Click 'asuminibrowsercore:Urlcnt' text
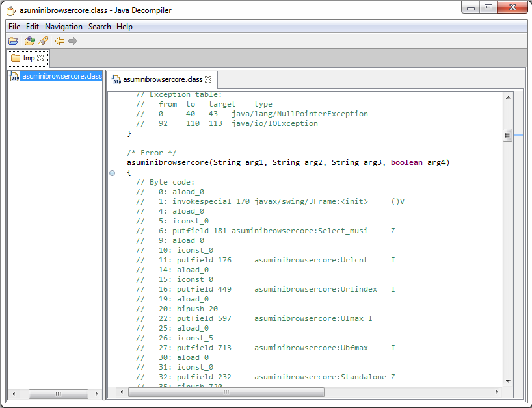The height and width of the screenshot is (408, 532). tap(311, 261)
